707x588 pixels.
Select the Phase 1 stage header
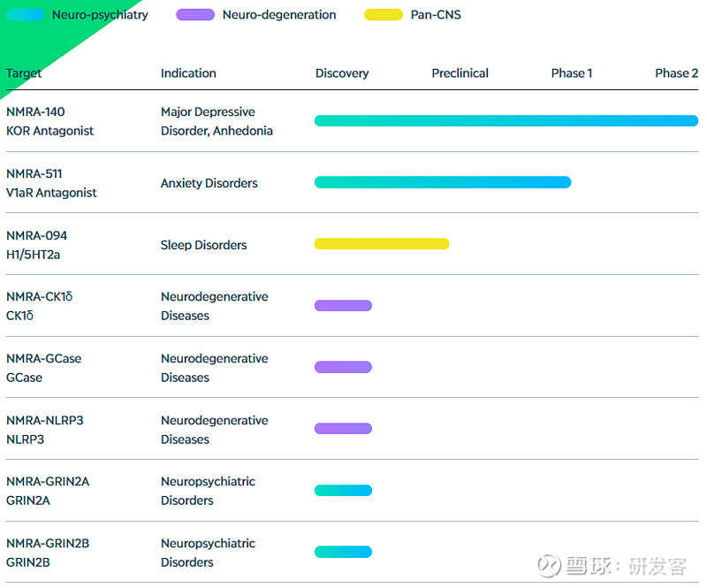click(572, 73)
